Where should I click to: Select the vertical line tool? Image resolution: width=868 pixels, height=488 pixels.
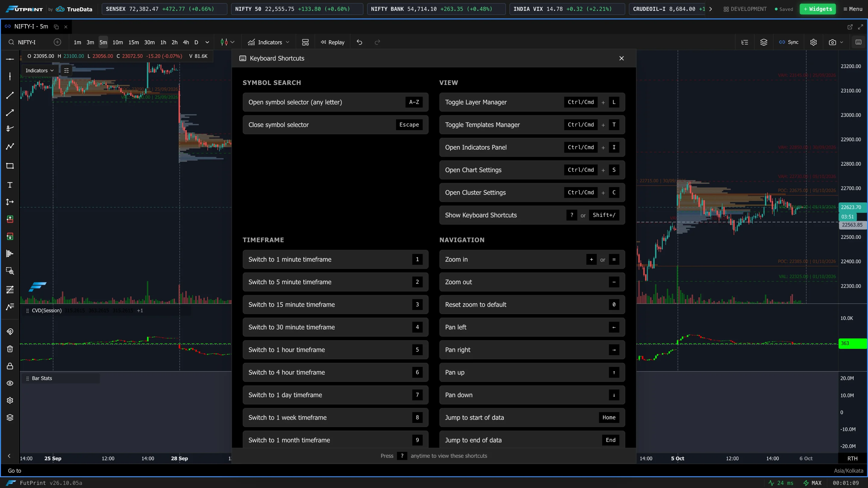click(10, 76)
